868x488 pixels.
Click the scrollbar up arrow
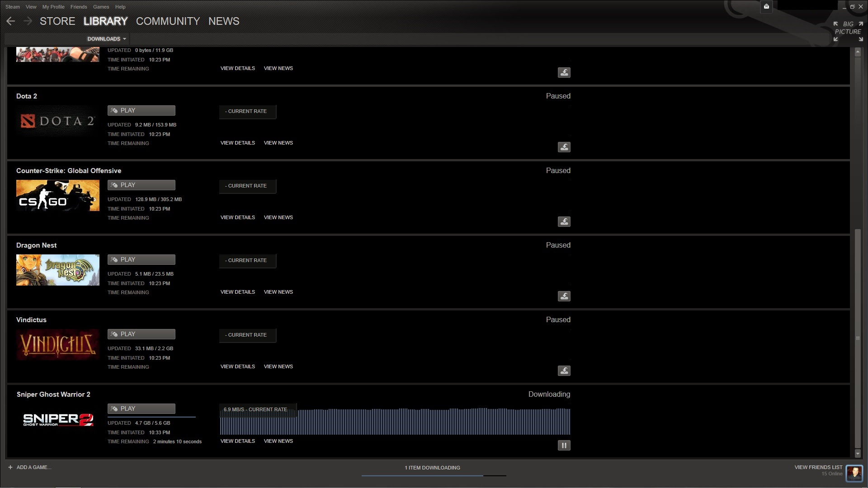[x=858, y=52]
